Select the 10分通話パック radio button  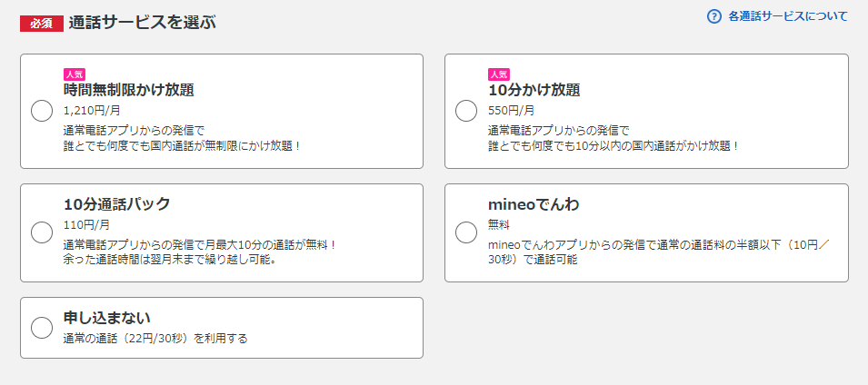42,232
